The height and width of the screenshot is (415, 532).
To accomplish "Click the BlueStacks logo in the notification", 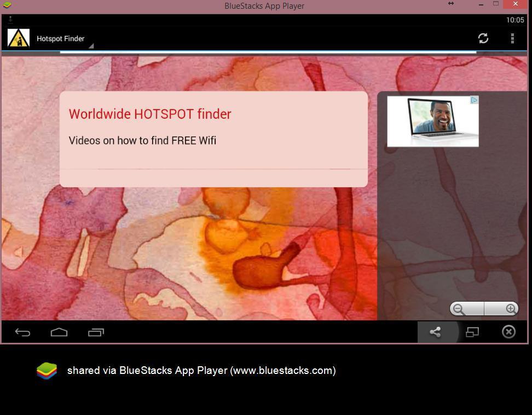I will pyautogui.click(x=47, y=371).
